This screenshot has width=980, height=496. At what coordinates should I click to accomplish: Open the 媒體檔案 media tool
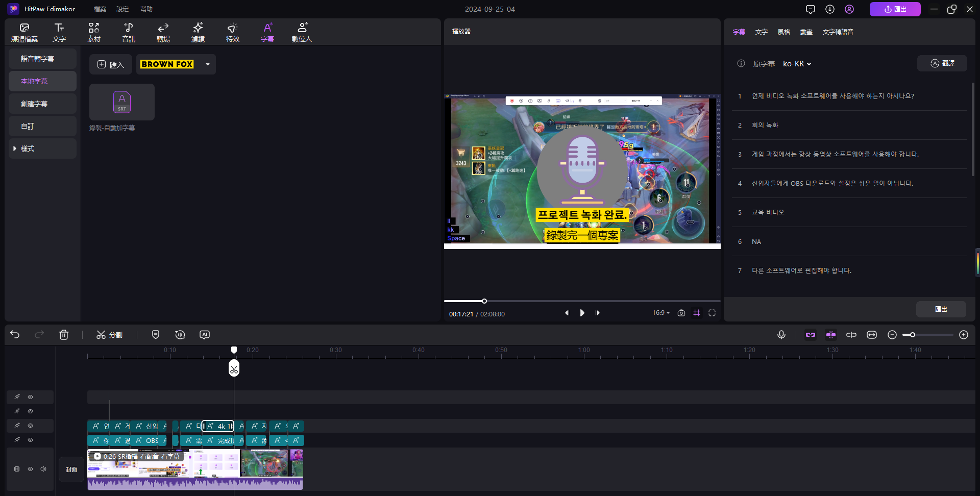(x=24, y=32)
